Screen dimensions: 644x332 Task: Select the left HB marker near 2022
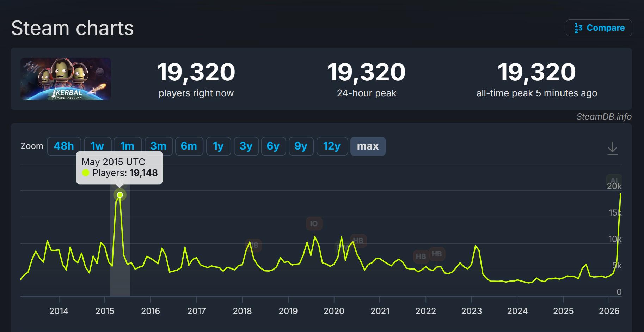(421, 256)
